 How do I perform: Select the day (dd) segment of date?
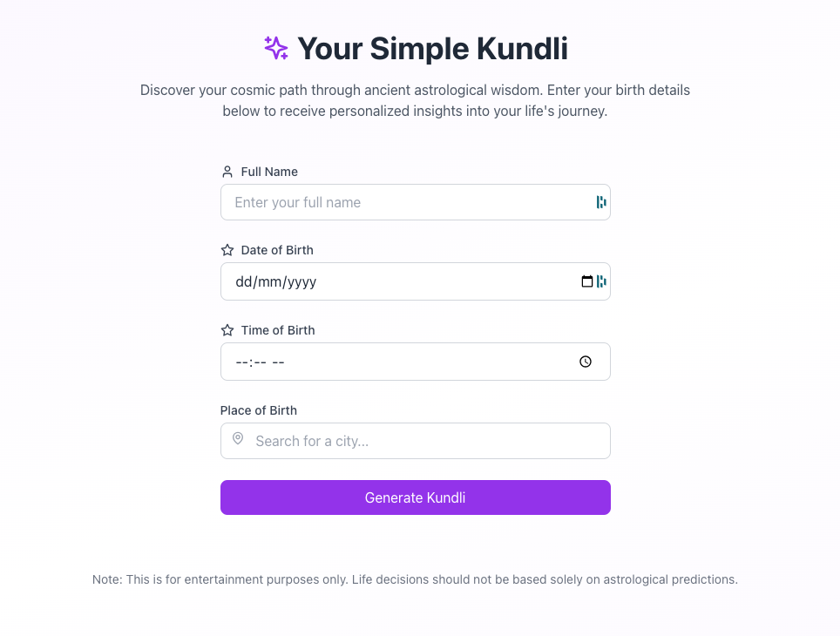point(243,281)
